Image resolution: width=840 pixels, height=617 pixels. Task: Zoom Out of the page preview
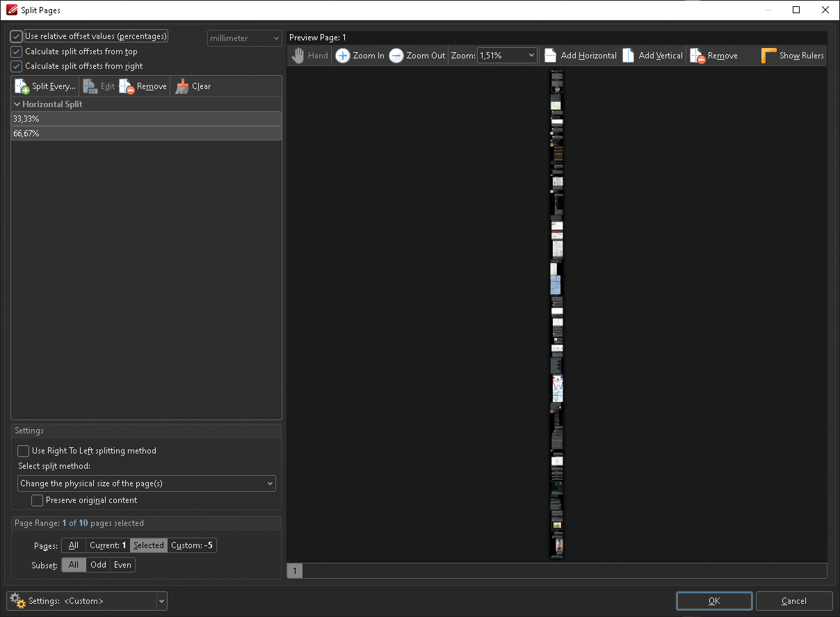pos(416,56)
